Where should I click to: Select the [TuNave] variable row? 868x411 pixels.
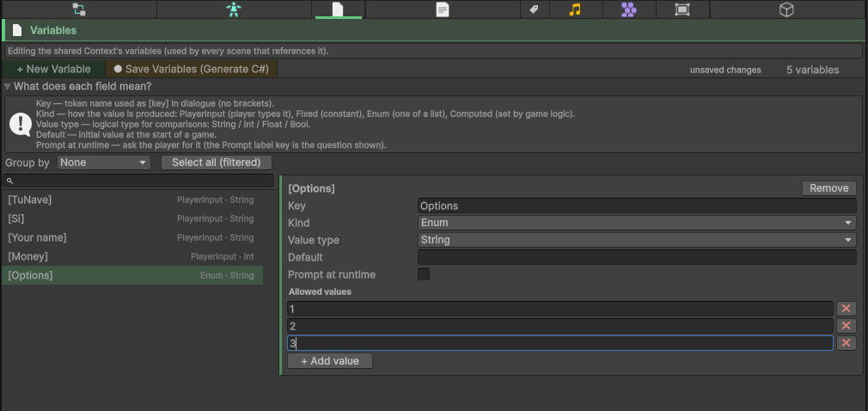[x=131, y=200]
